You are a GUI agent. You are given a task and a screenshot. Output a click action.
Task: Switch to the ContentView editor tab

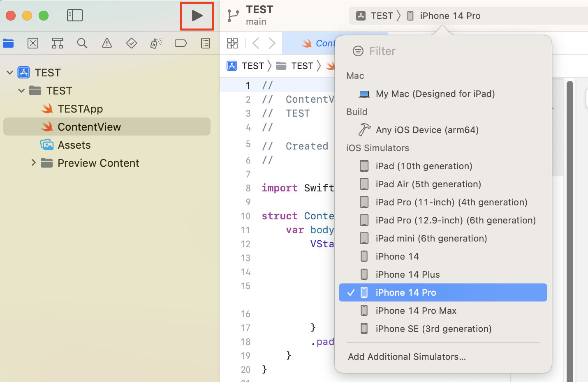(309, 43)
